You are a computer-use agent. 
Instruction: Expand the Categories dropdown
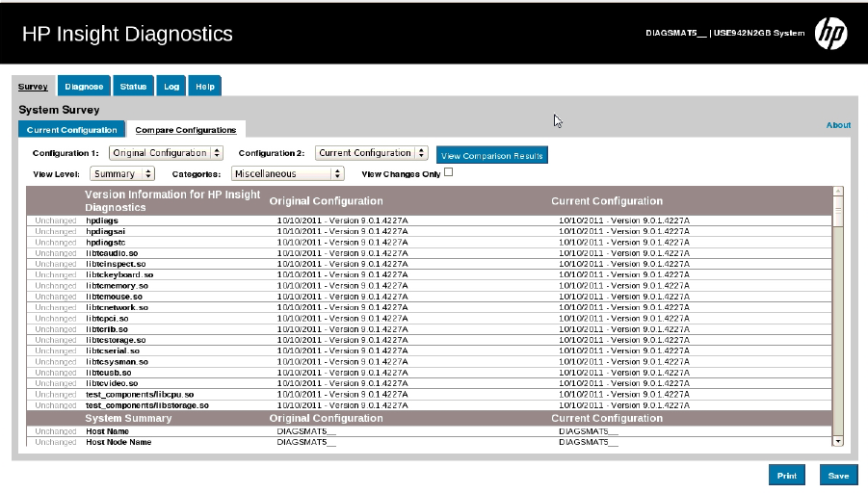pyautogui.click(x=287, y=174)
